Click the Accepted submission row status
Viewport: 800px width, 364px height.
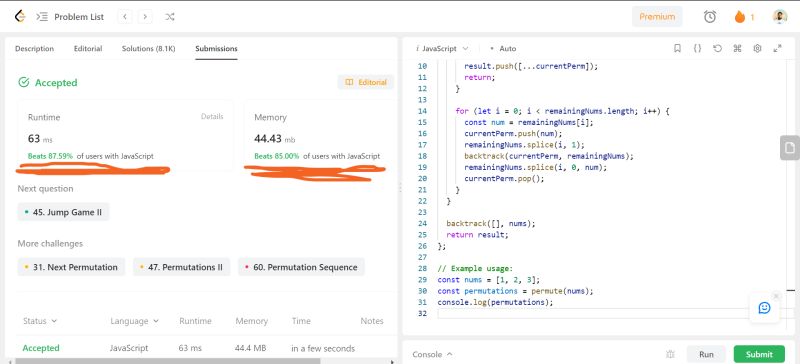click(x=41, y=348)
